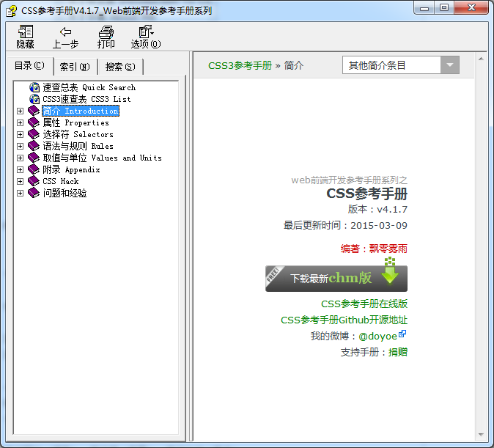This screenshot has height=448, width=494.
Task: Click the content pane scroll up arrow
Action: click(x=481, y=59)
